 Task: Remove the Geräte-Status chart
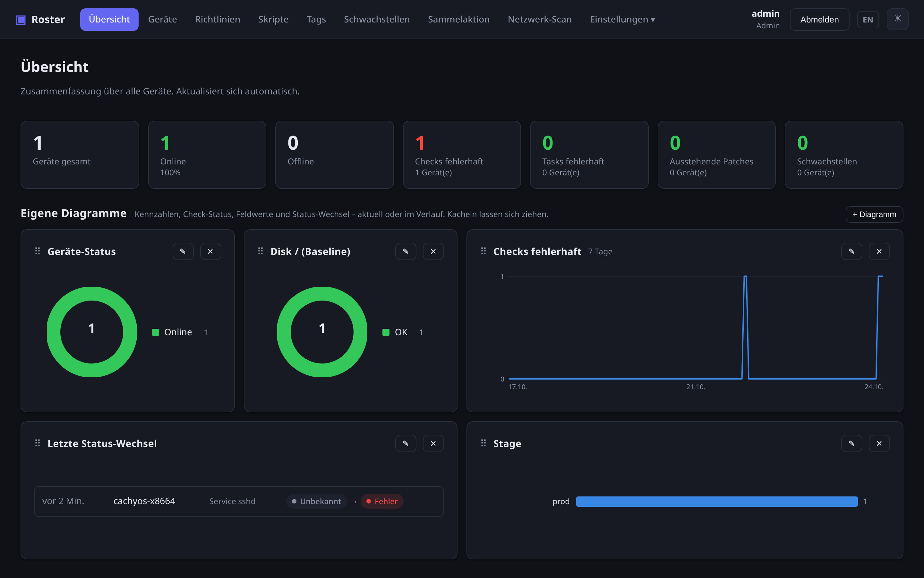coord(210,251)
